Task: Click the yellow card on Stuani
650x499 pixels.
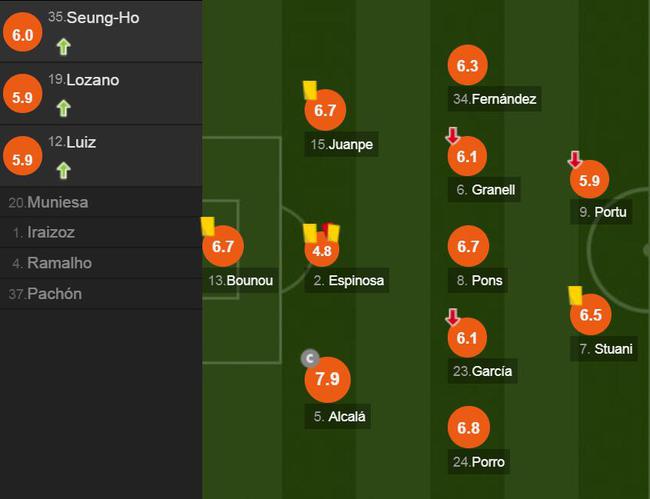Action: 575,296
